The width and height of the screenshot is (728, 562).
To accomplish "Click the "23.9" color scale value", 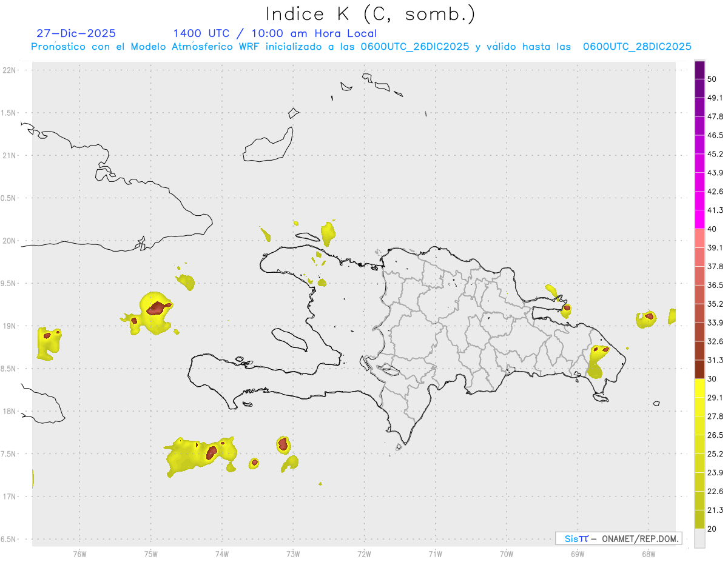I will (715, 472).
